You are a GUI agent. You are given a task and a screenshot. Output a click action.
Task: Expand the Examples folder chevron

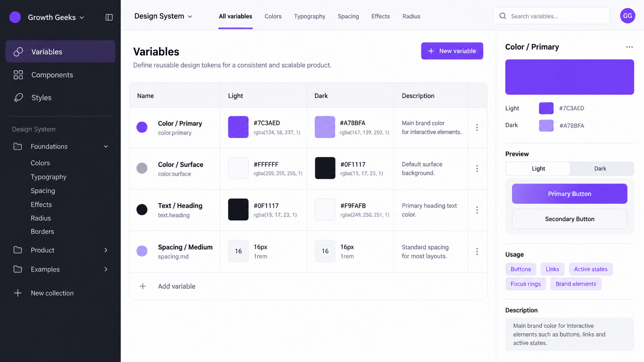click(106, 269)
